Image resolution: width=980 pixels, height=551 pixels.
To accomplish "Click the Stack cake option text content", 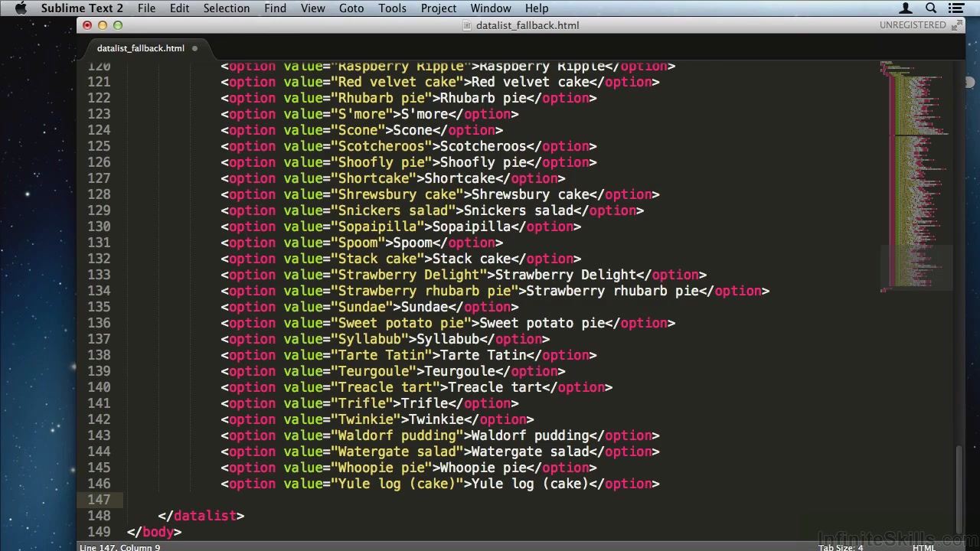I will coord(472,259).
